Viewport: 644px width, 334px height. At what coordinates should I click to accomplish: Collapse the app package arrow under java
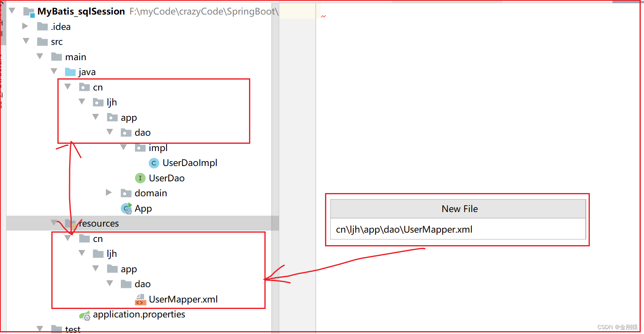(96, 117)
